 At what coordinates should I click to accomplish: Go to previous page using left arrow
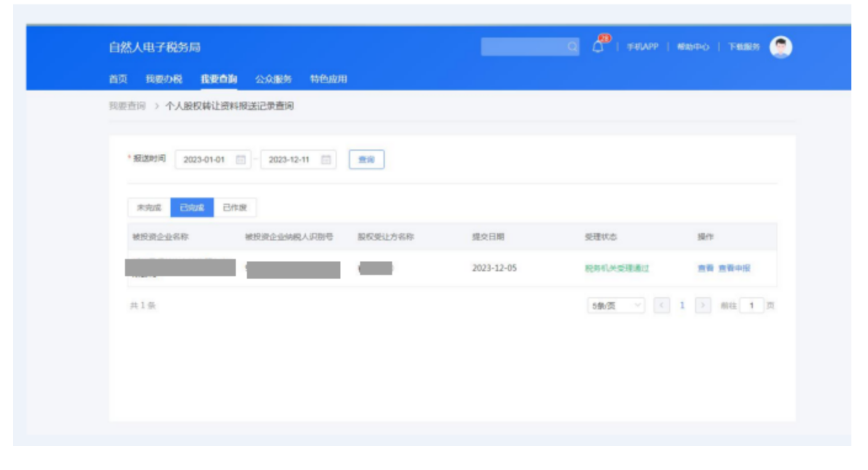(662, 305)
